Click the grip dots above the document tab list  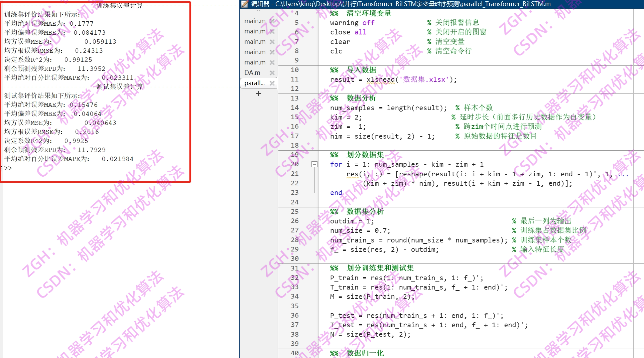(x=258, y=11)
